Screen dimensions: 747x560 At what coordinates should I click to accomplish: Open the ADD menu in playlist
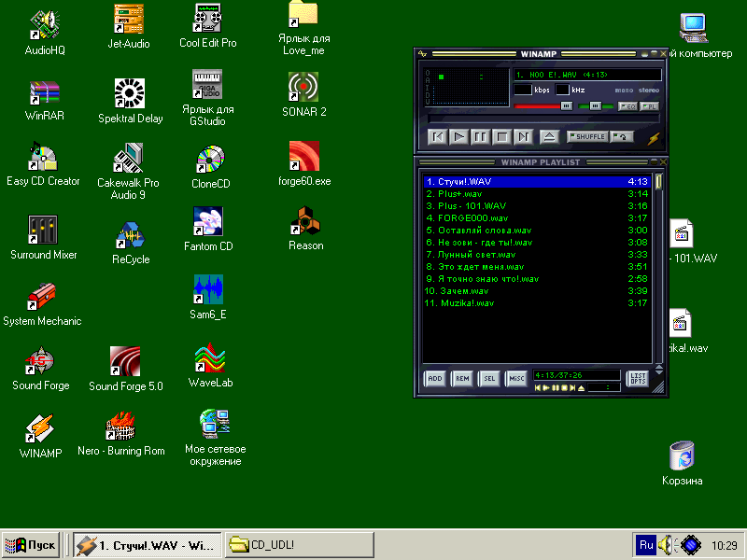coord(434,379)
